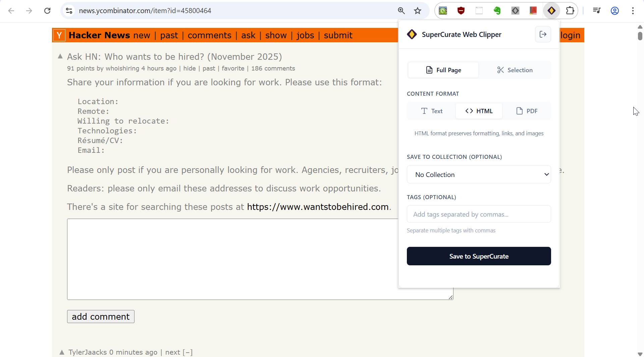Click the page vertical scrollbar thumb
The image size is (644, 357).
pyautogui.click(x=640, y=36)
